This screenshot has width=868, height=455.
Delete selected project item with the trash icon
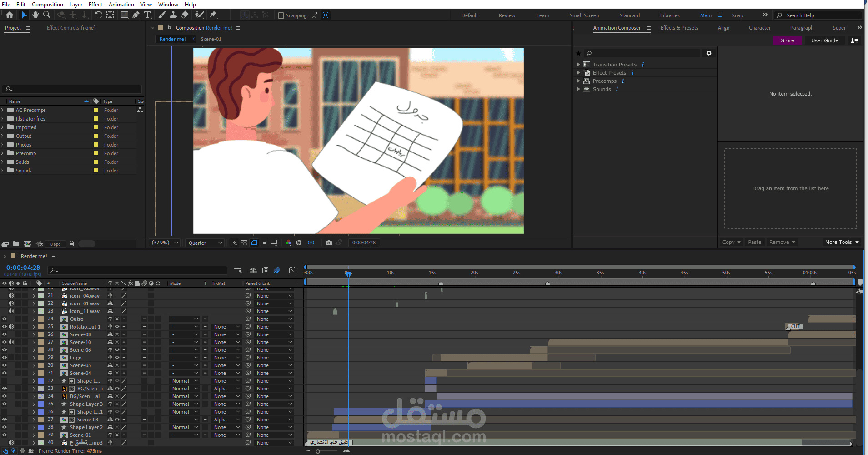(x=71, y=244)
